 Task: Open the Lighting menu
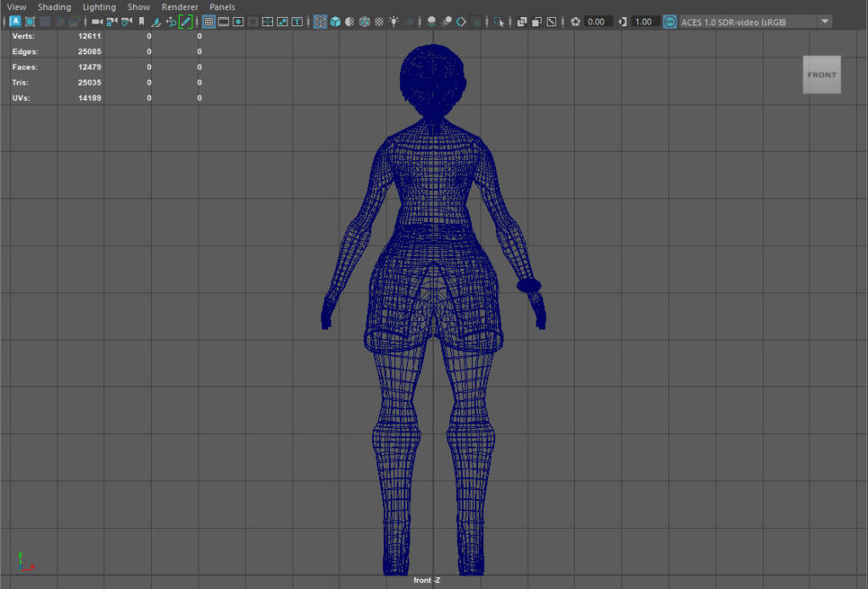pos(99,7)
